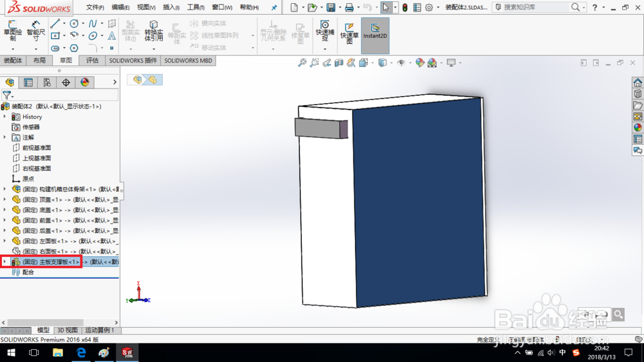Viewport: 644px width, 362px height.
Task: Pin the menu bar with pushpin
Action: [x=274, y=7]
